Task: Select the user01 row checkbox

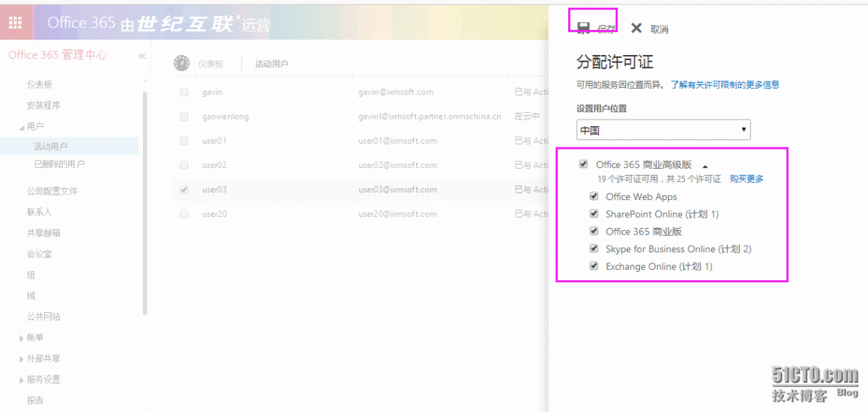Action: 184,141
